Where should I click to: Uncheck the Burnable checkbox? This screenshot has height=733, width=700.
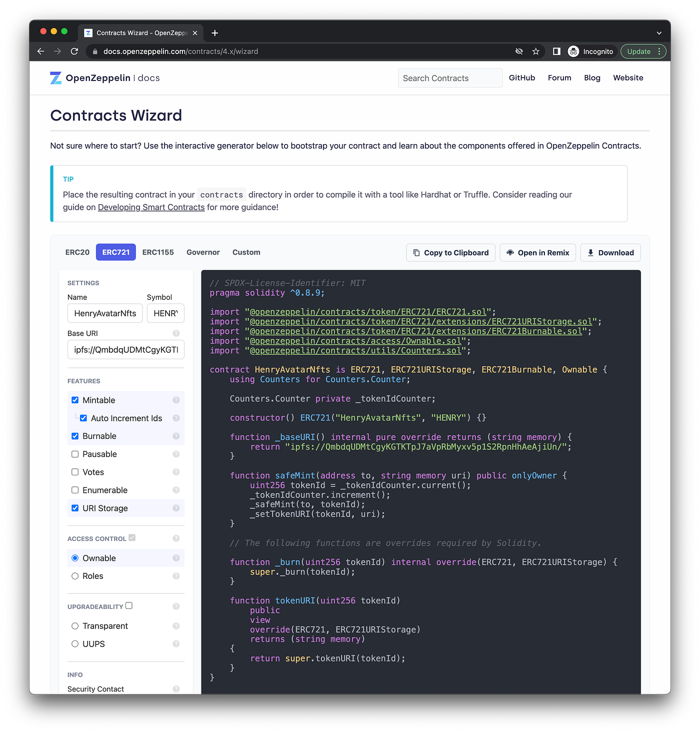pos(75,436)
